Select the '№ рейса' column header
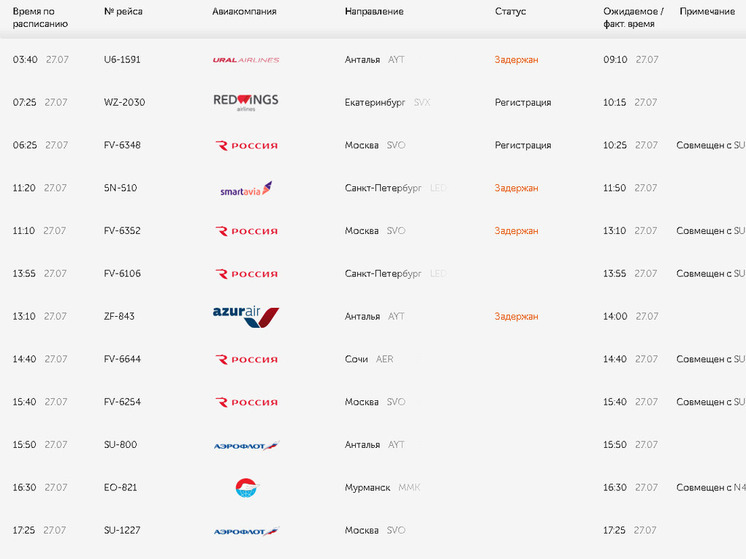Screen dimensions: 746x559 pyautogui.click(x=123, y=11)
